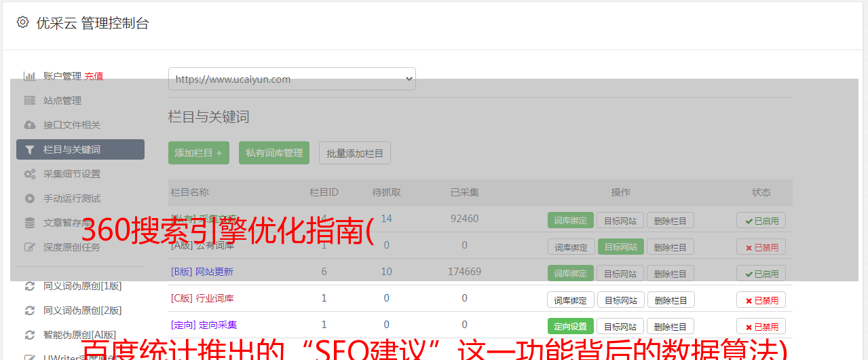Open 私有词库管理

pos(274,153)
